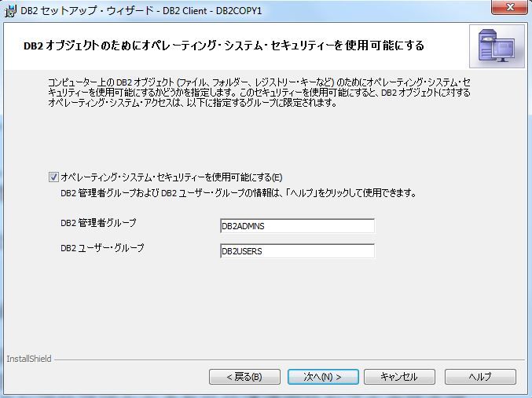Click the hint text mentioning 「ヘルプ」をクリック
This screenshot has width=532, height=398.
click(238, 193)
